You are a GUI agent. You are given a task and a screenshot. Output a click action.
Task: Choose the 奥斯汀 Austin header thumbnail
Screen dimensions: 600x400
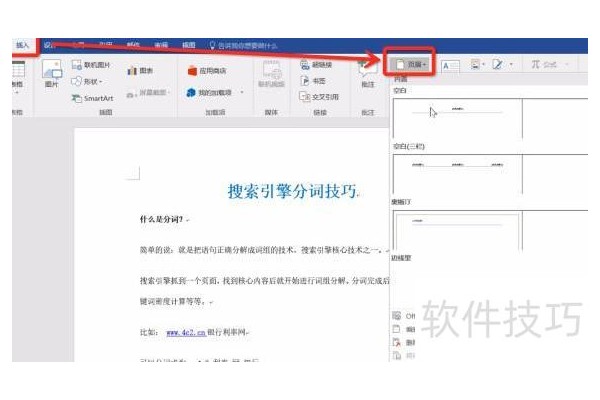pos(457,230)
